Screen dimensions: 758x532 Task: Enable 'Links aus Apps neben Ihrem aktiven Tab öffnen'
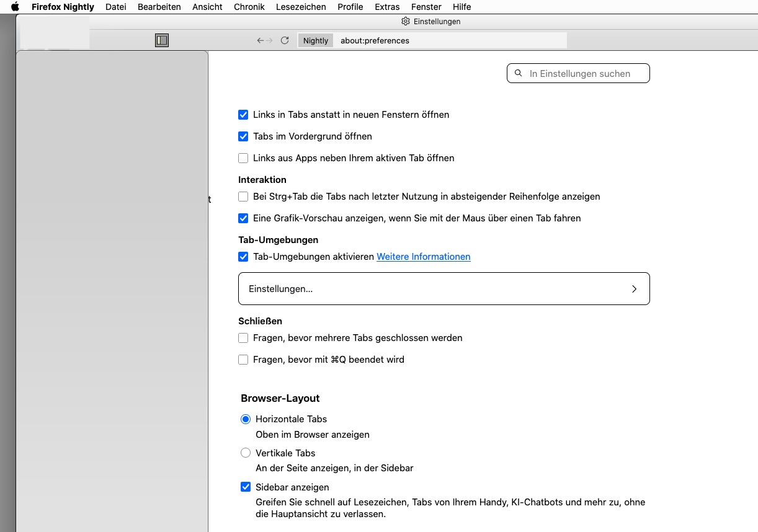coord(243,158)
